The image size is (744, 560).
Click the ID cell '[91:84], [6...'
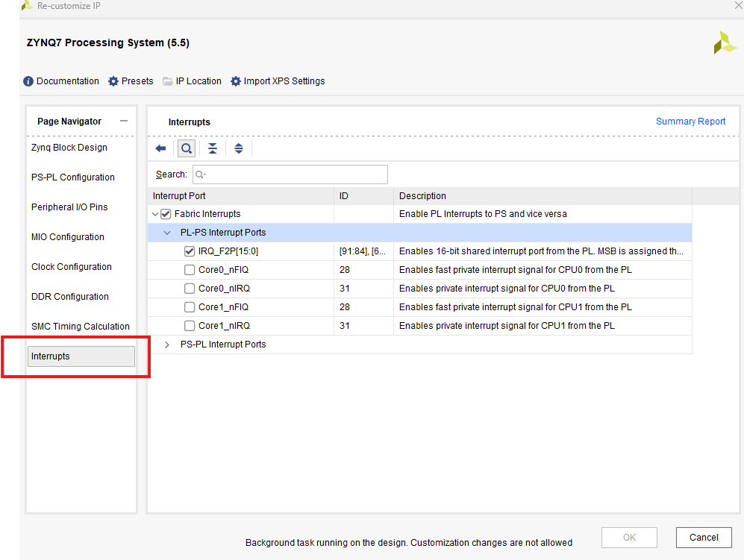(363, 251)
